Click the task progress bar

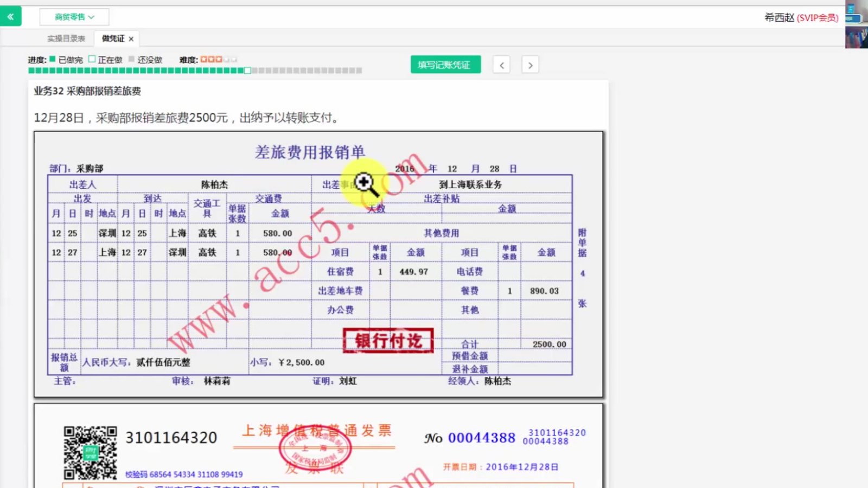coord(195,70)
